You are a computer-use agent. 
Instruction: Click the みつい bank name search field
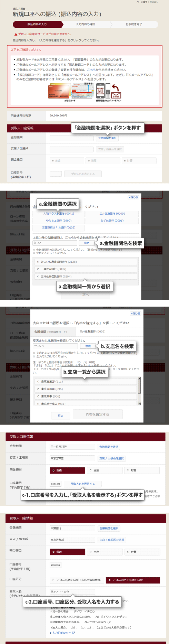point(55,243)
